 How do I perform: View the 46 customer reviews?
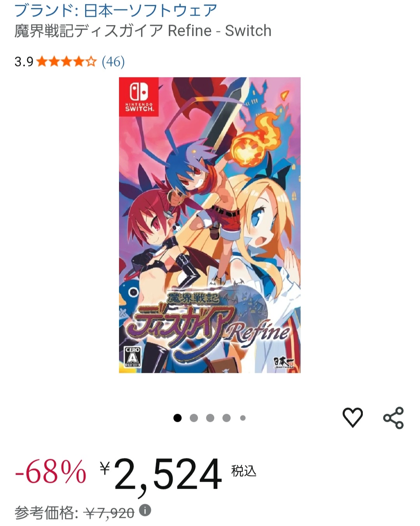(x=113, y=61)
